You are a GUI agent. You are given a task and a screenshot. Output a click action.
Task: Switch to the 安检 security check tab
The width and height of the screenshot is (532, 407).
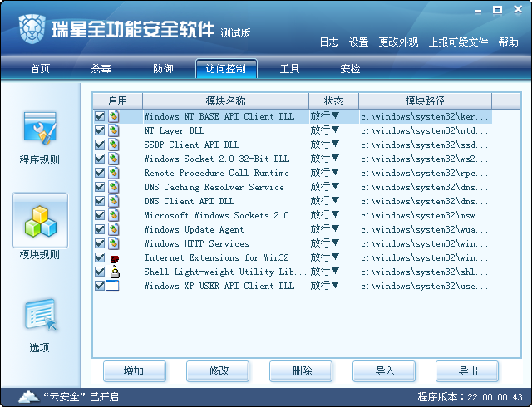[350, 69]
